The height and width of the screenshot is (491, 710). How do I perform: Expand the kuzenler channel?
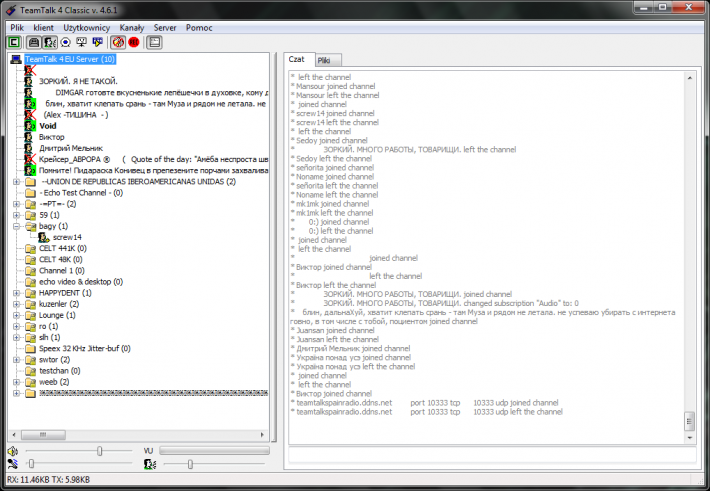coord(17,304)
